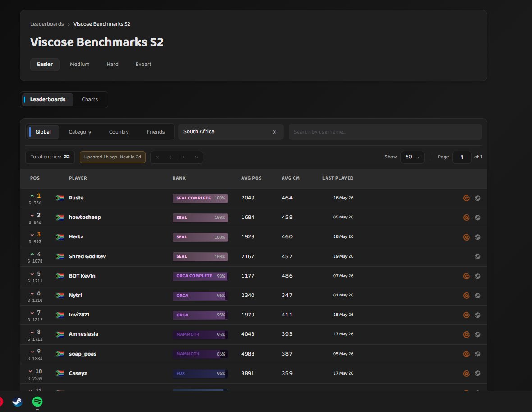Switch to the Medium difficulty tab

[80, 64]
